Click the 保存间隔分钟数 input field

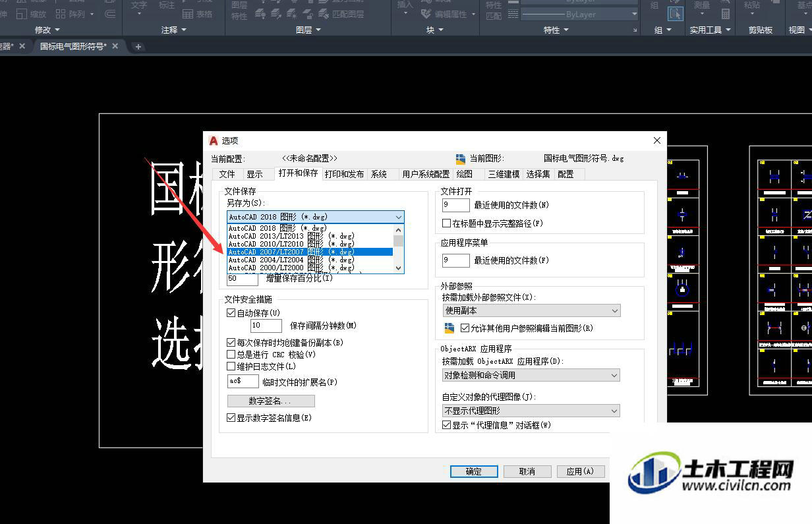pos(266,326)
